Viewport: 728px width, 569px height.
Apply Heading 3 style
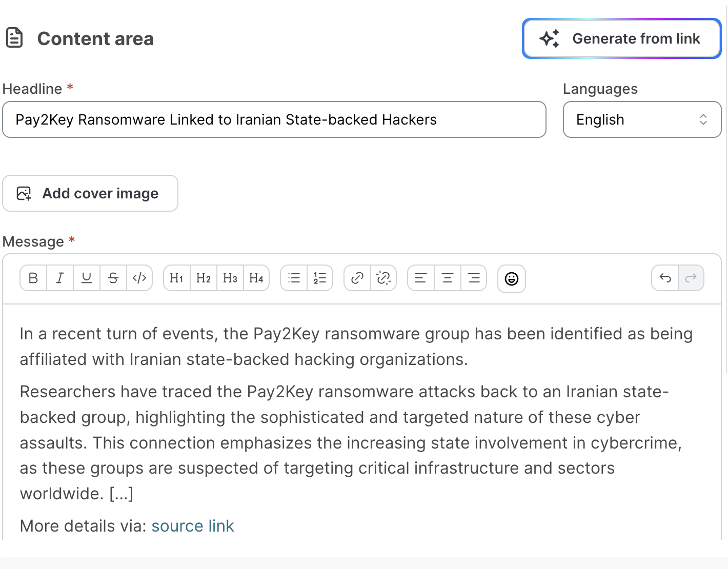click(230, 278)
